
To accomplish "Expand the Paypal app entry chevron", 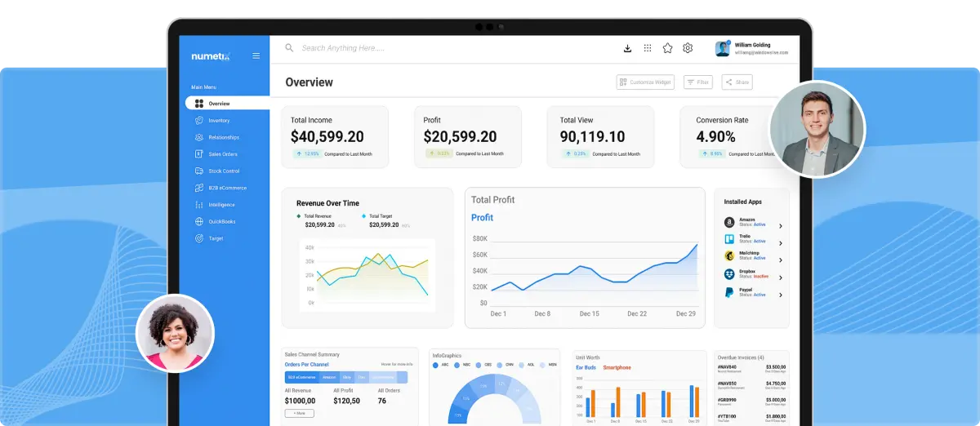I will tap(780, 295).
